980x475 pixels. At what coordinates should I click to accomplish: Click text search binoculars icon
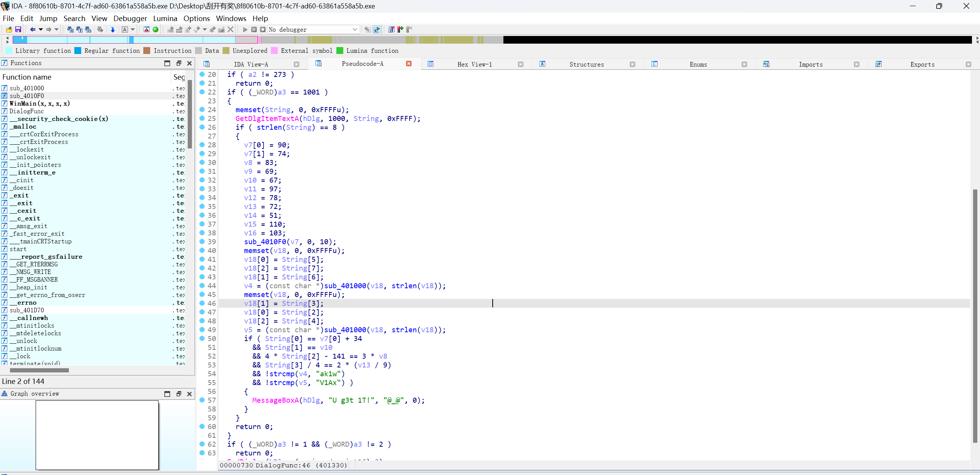(x=79, y=29)
